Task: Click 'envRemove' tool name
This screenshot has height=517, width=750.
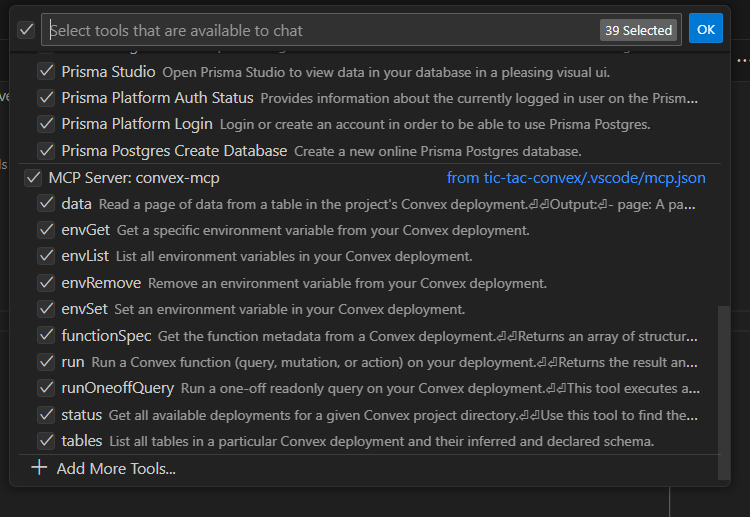Action: coord(101,283)
